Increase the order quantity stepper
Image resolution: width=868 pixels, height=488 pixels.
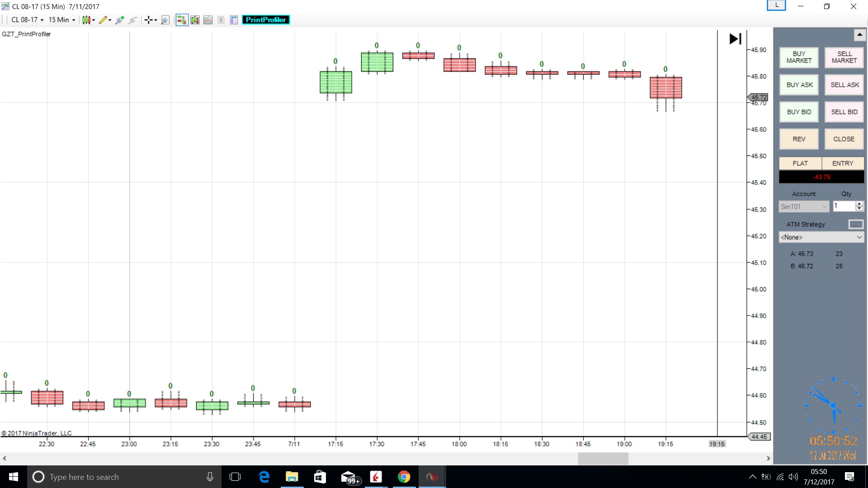pos(859,204)
